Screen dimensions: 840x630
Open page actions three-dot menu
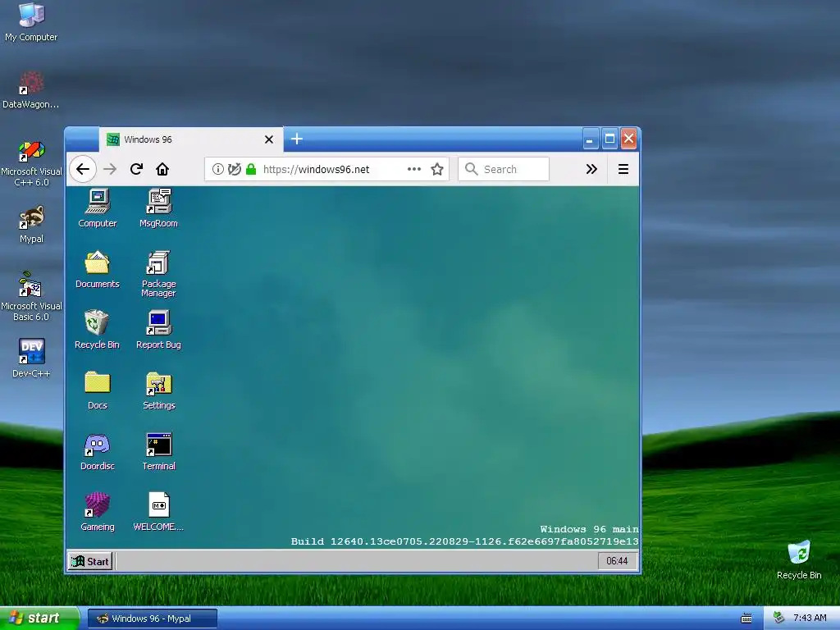click(x=414, y=169)
